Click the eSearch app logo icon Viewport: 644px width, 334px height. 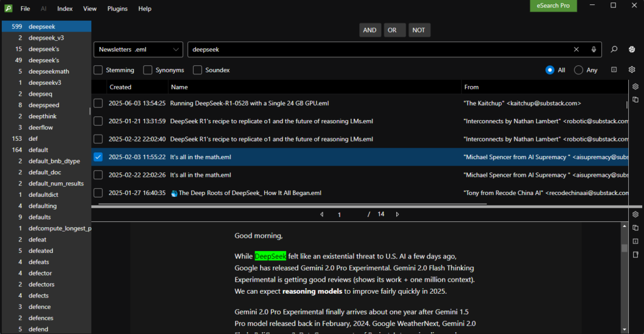[8, 8]
